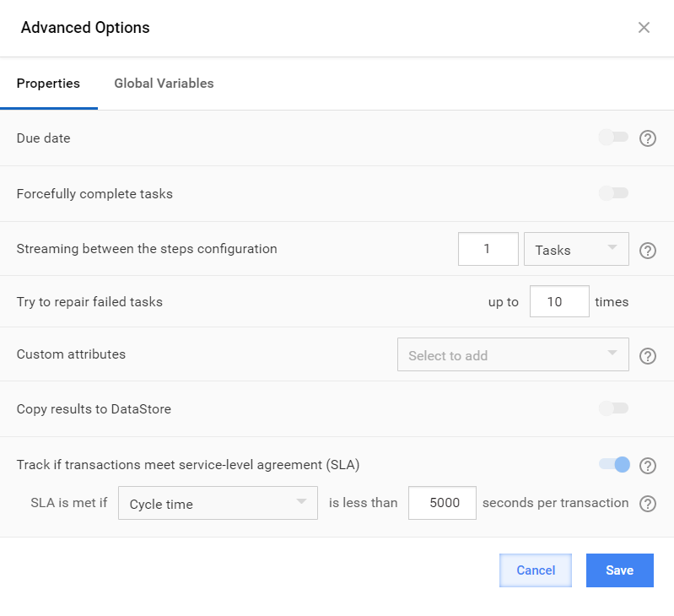Click the SLA seconds field showing 5000
Viewport: 674px width, 616px height.
pyautogui.click(x=442, y=503)
